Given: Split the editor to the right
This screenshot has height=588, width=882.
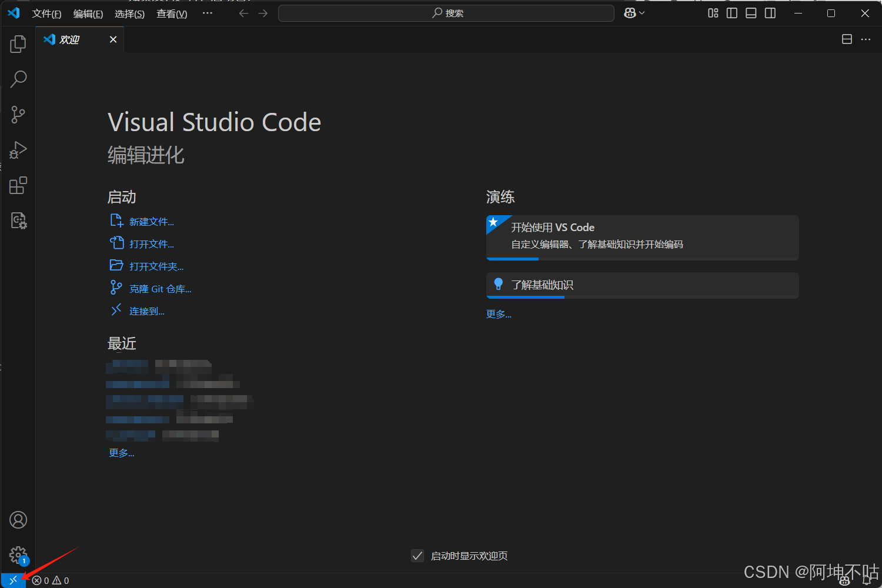Looking at the screenshot, I should point(847,39).
